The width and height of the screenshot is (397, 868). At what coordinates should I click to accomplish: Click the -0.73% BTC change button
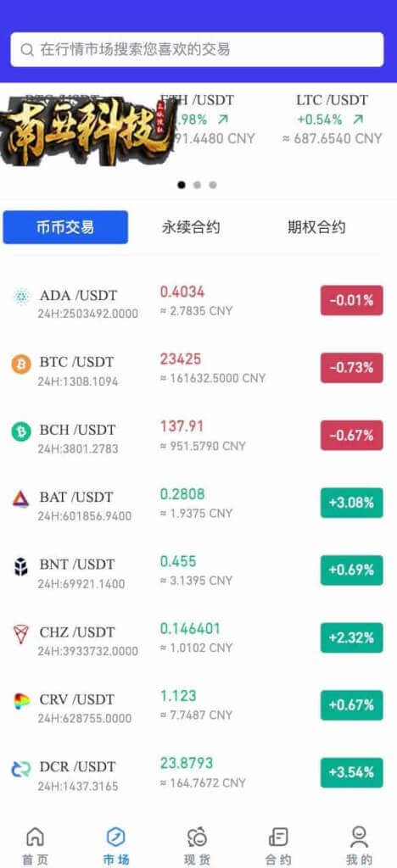351,368
